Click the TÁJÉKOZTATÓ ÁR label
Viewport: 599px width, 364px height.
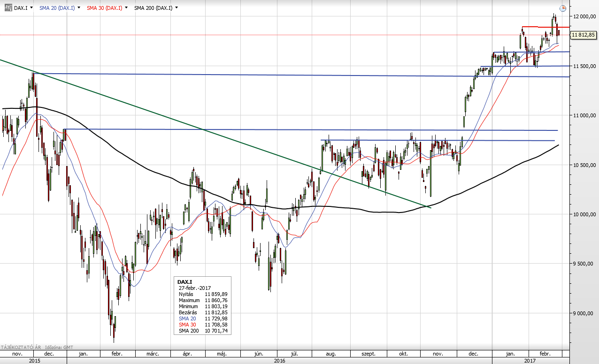pos(22,348)
